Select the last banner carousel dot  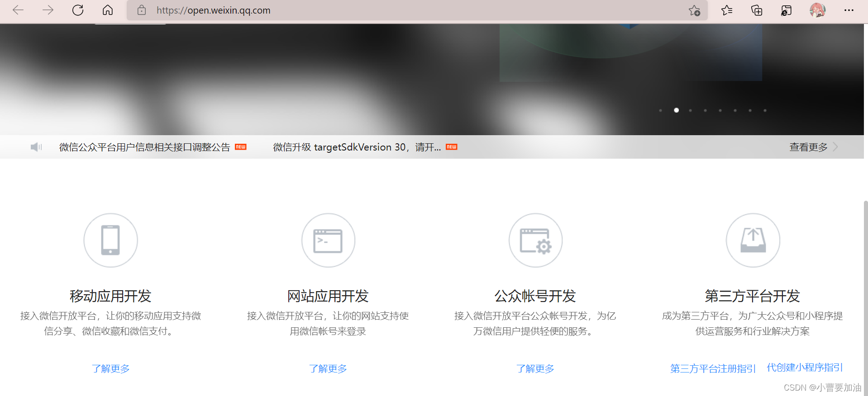[765, 110]
